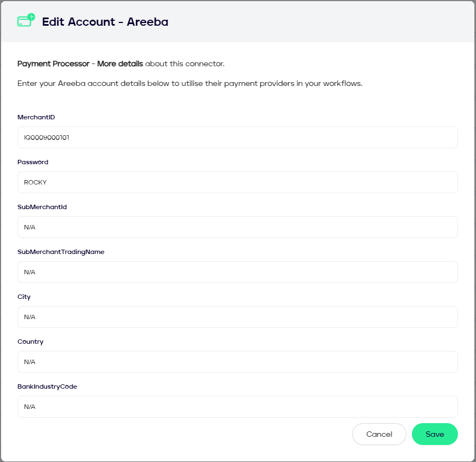
Task: Click the Edit Account - Areeba title
Action: click(x=105, y=22)
